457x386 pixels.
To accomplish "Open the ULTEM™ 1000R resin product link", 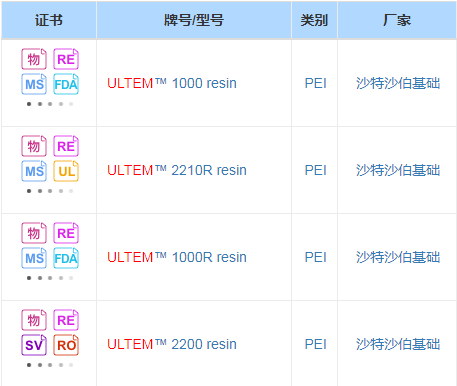I will point(177,257).
